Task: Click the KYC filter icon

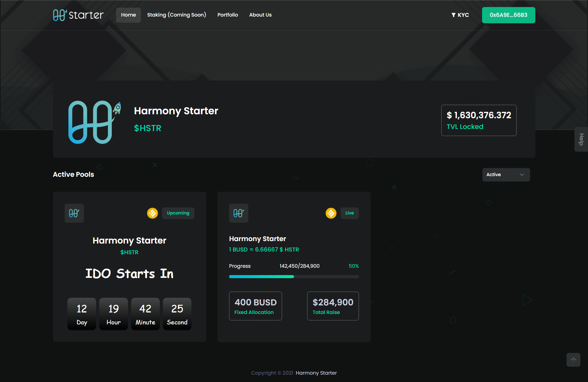Action: 453,15
